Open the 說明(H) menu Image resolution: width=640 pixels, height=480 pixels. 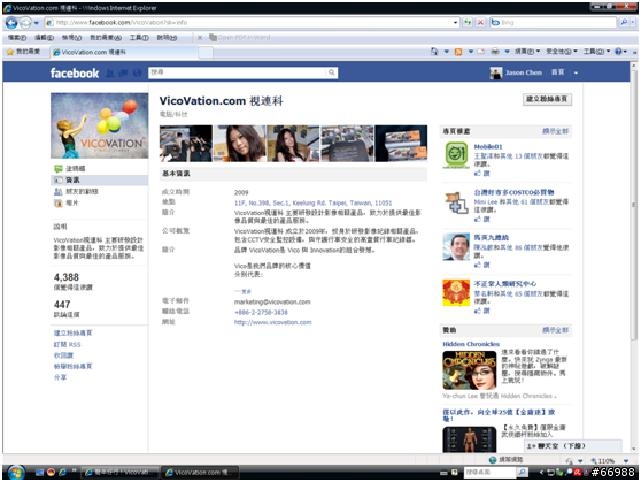167,38
